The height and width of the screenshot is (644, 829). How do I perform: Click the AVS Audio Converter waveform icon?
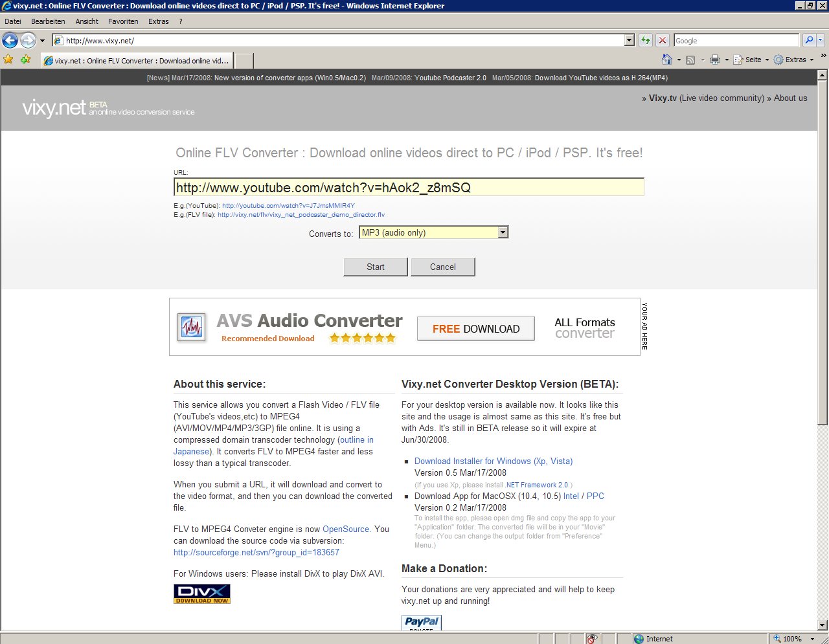pos(192,328)
